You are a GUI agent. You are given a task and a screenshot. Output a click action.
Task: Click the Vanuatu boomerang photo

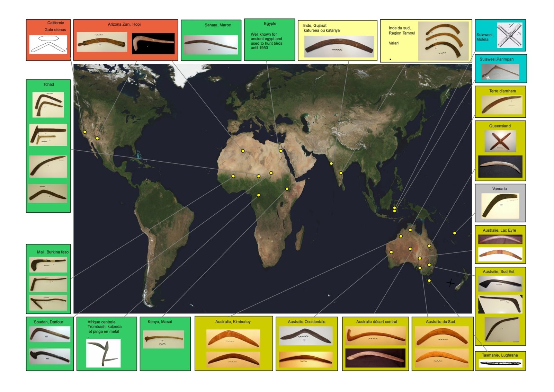(500, 206)
